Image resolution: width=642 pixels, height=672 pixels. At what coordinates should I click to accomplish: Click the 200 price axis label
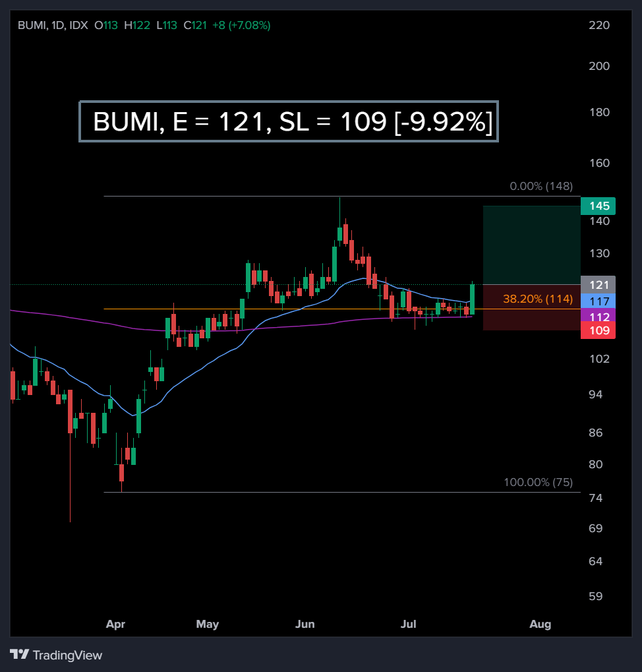pos(599,66)
